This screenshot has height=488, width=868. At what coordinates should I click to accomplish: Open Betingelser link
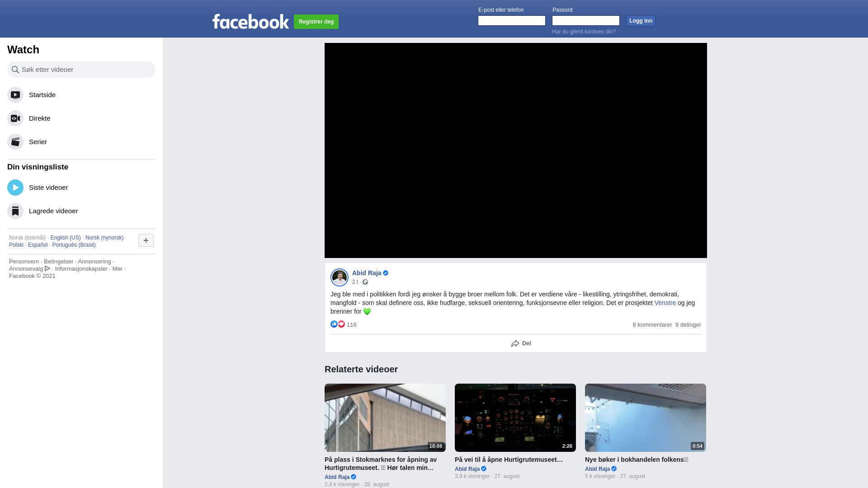(58, 262)
